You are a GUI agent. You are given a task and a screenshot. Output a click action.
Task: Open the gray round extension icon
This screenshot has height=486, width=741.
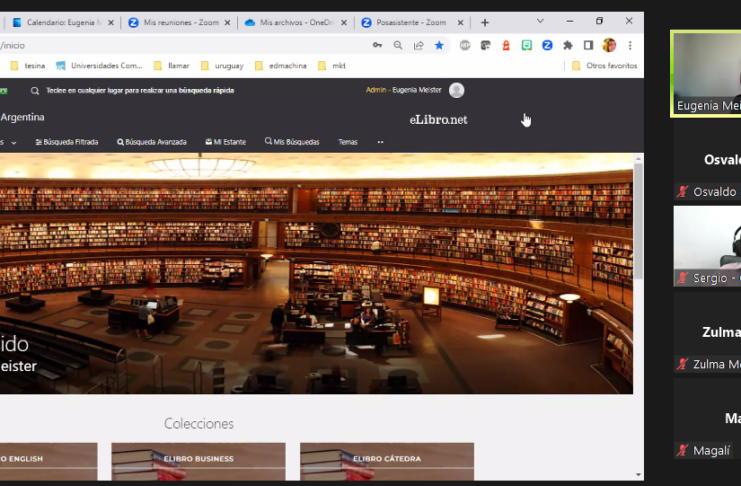465,45
